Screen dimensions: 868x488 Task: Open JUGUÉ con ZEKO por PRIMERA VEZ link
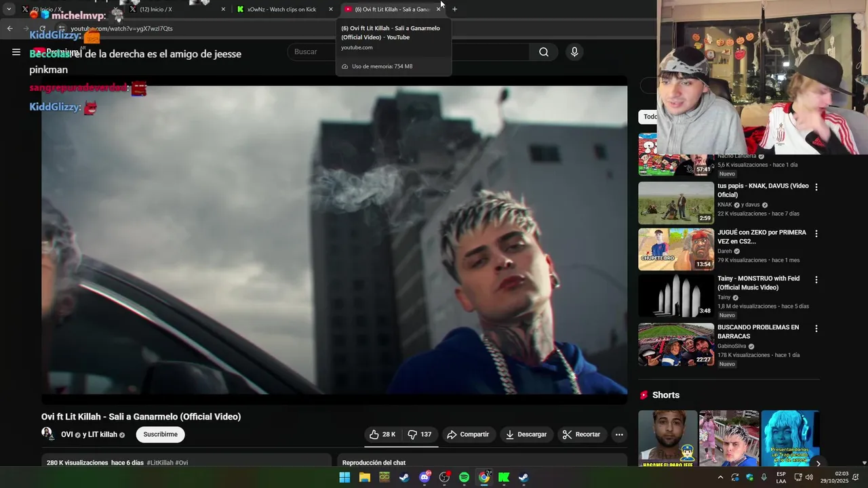tap(762, 237)
